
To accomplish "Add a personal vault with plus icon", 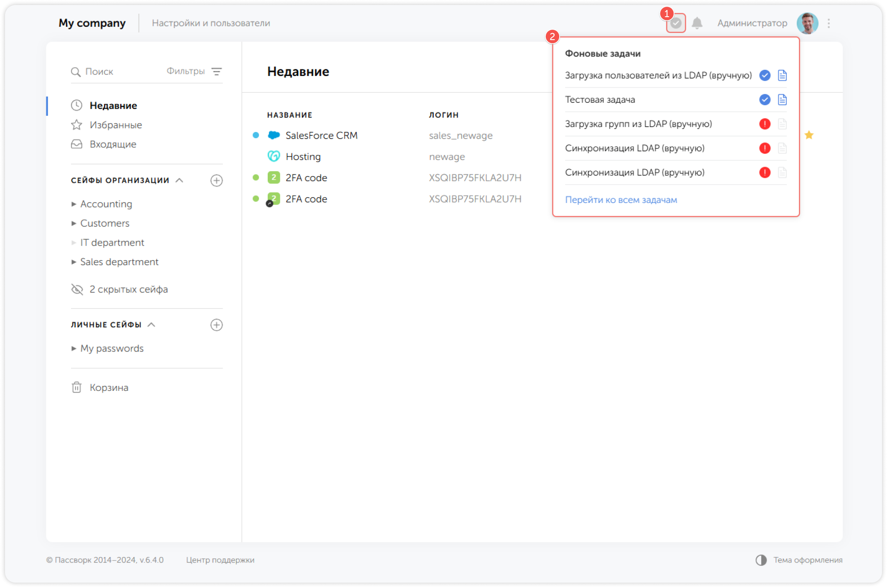I will pos(216,325).
